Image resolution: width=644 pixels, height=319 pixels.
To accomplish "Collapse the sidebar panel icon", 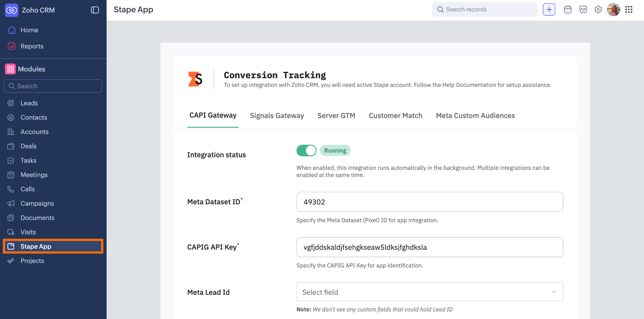I will (x=95, y=10).
